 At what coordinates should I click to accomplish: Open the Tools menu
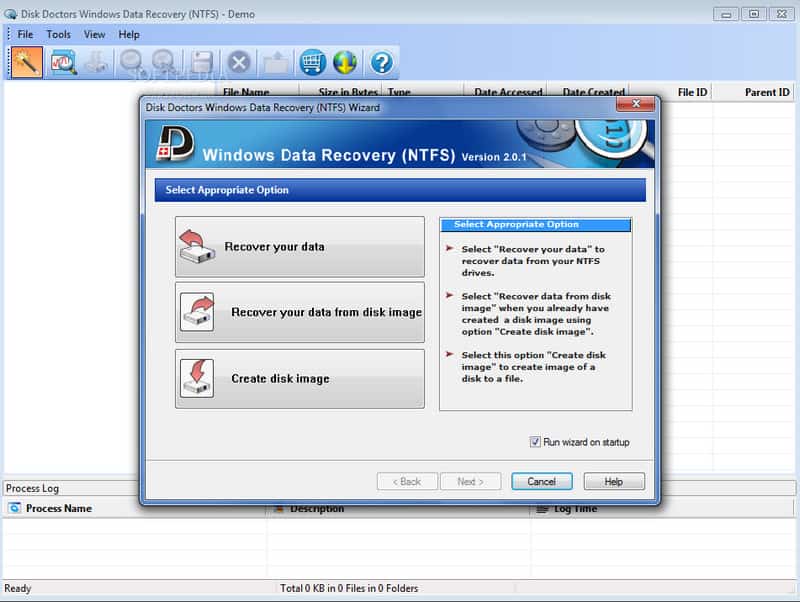point(59,34)
